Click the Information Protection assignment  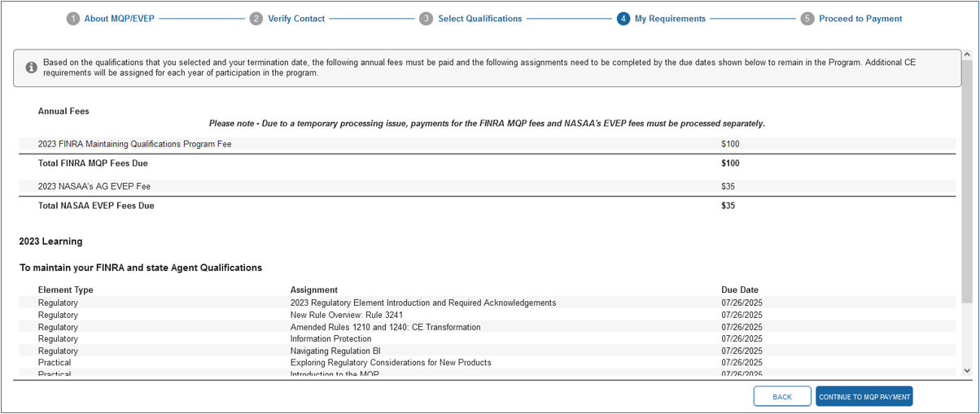click(x=330, y=338)
